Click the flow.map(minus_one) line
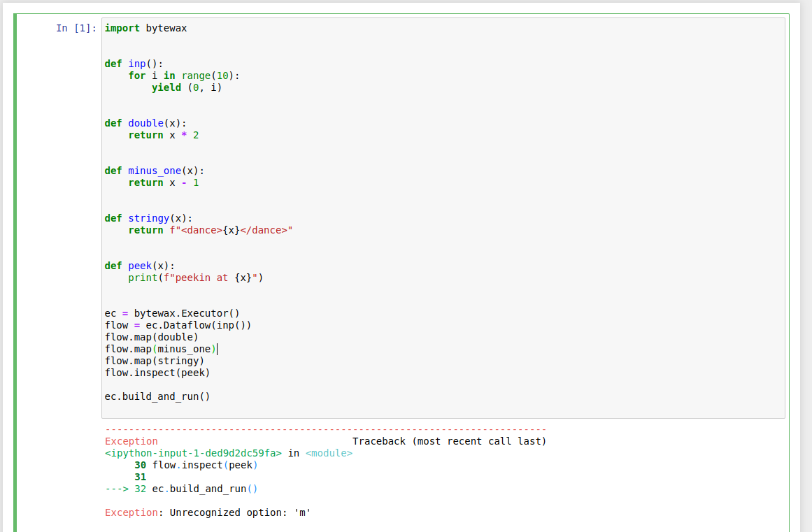This screenshot has width=812, height=532. coord(161,350)
